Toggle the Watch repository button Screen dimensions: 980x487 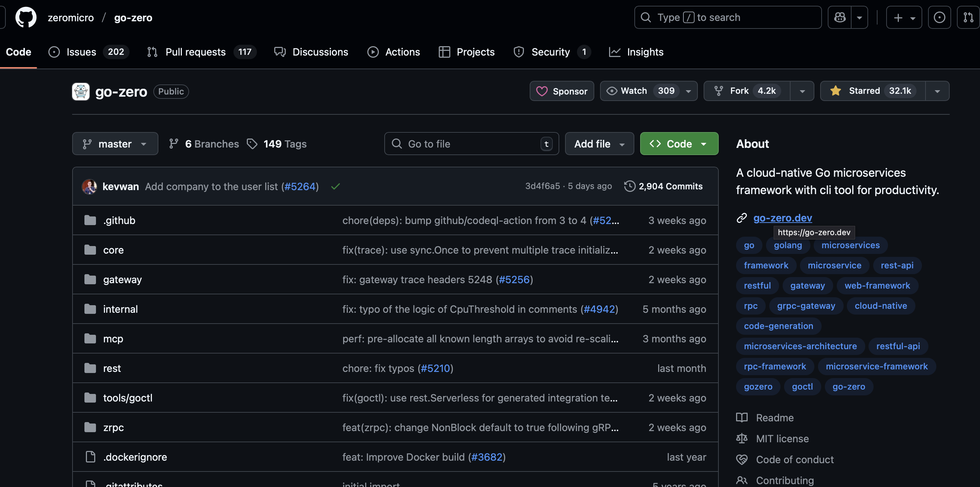click(643, 91)
